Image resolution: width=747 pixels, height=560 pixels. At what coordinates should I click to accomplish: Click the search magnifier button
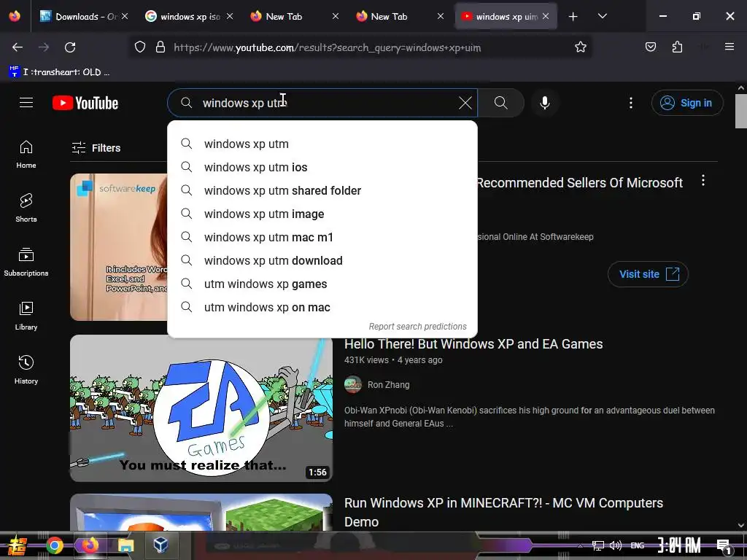(500, 103)
